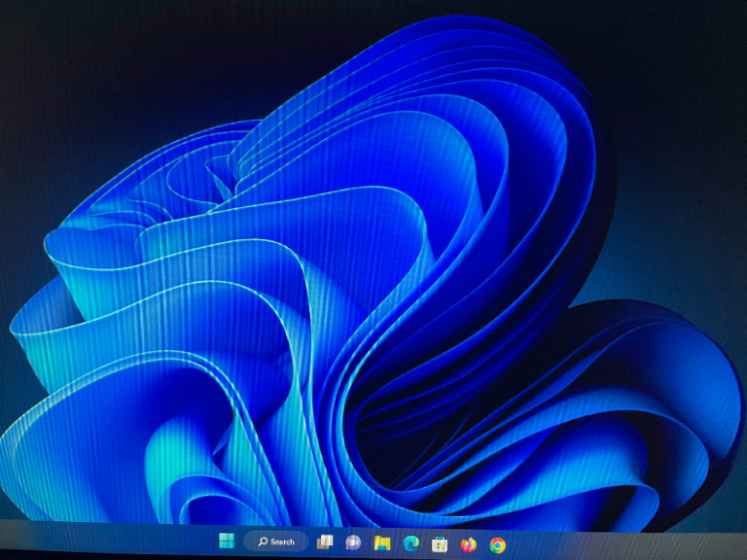Click the "Search" text label
Viewport: 747px width, 560px height.
[x=282, y=542]
